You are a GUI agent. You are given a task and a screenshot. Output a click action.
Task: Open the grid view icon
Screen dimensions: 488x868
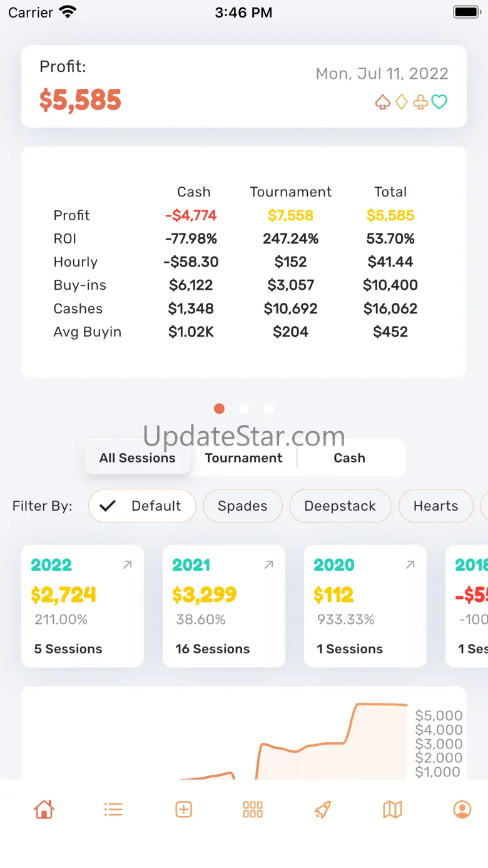pyautogui.click(x=253, y=809)
